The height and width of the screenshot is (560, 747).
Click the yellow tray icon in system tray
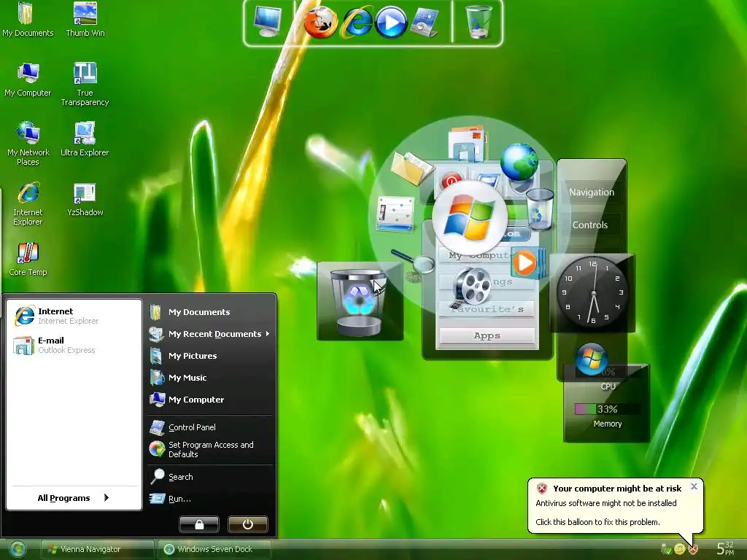pos(679,550)
